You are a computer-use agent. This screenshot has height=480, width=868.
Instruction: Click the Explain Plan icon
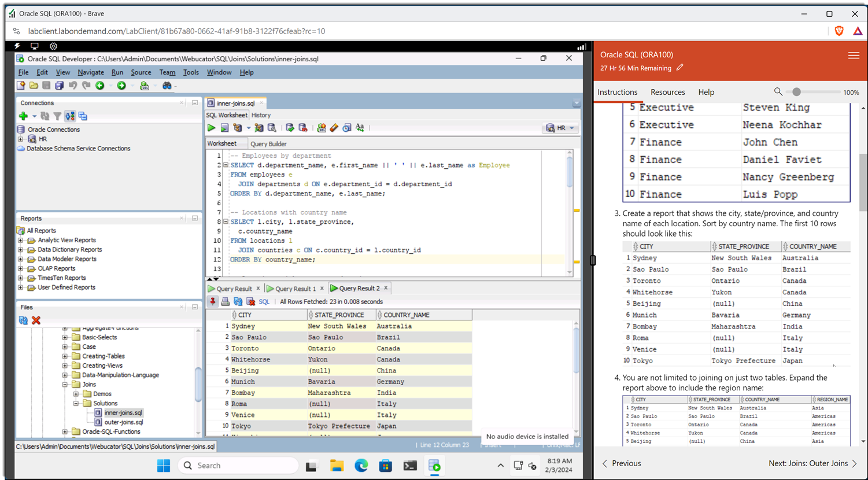coord(237,128)
